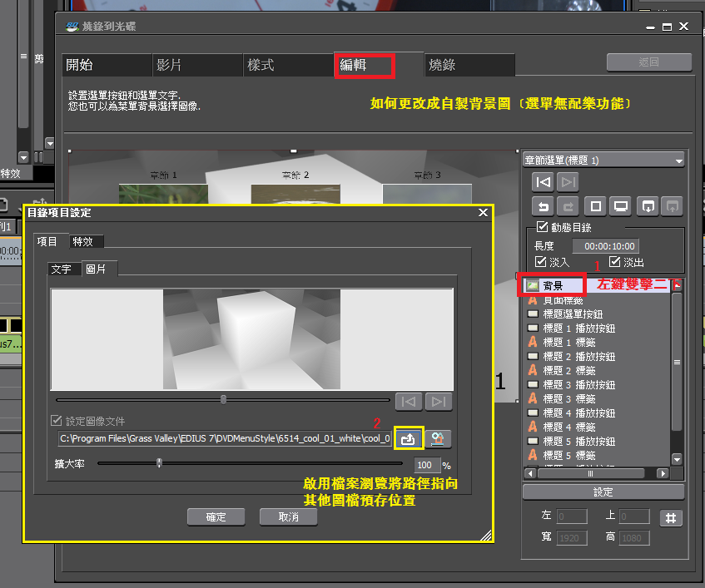Uncheck the 動態目錄 checkbox
The image size is (705, 588).
point(543,228)
